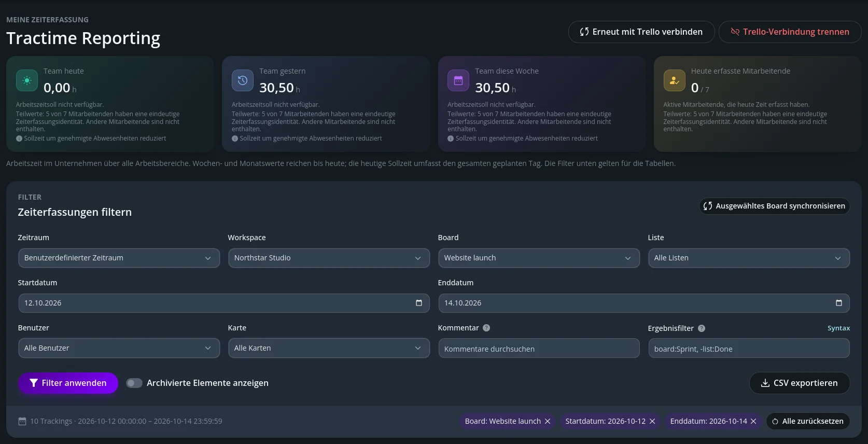The image size is (868, 444).
Task: Click the user-check icon on Heute erfasste Mitarbeitende
Action: [x=674, y=80]
